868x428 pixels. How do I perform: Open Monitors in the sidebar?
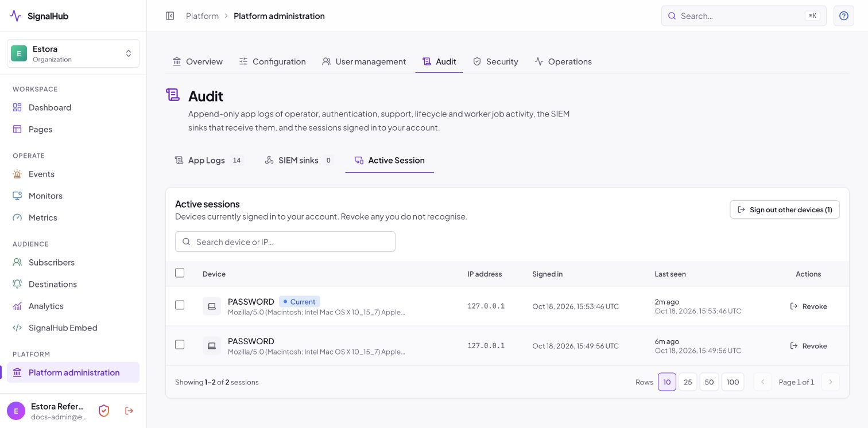click(73, 196)
